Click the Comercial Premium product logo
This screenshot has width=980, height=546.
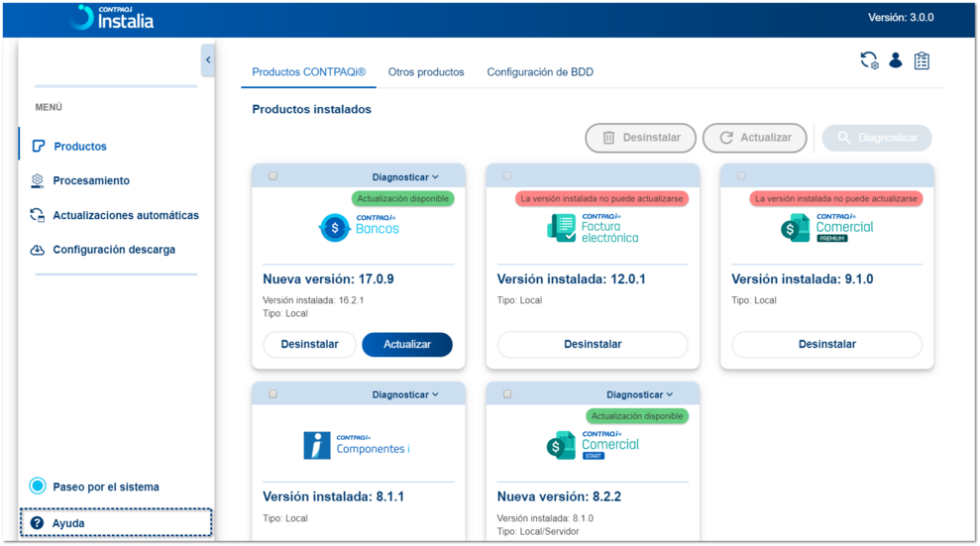pyautogui.click(x=826, y=228)
